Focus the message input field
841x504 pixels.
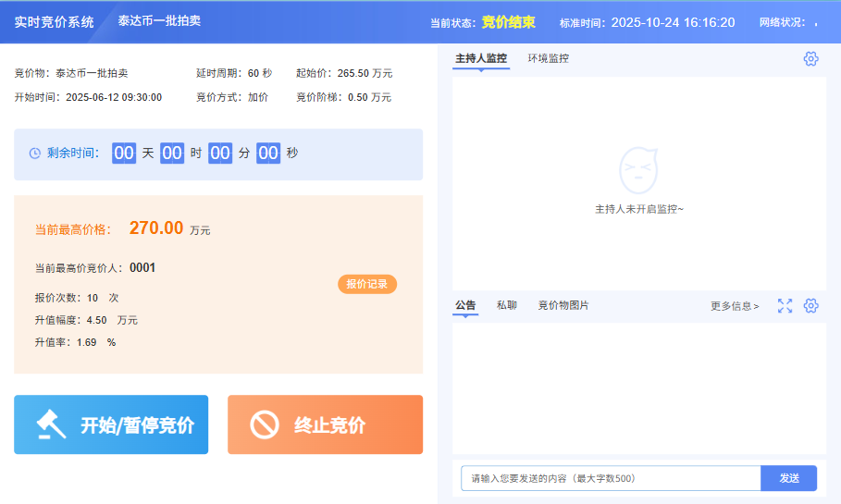coord(611,478)
